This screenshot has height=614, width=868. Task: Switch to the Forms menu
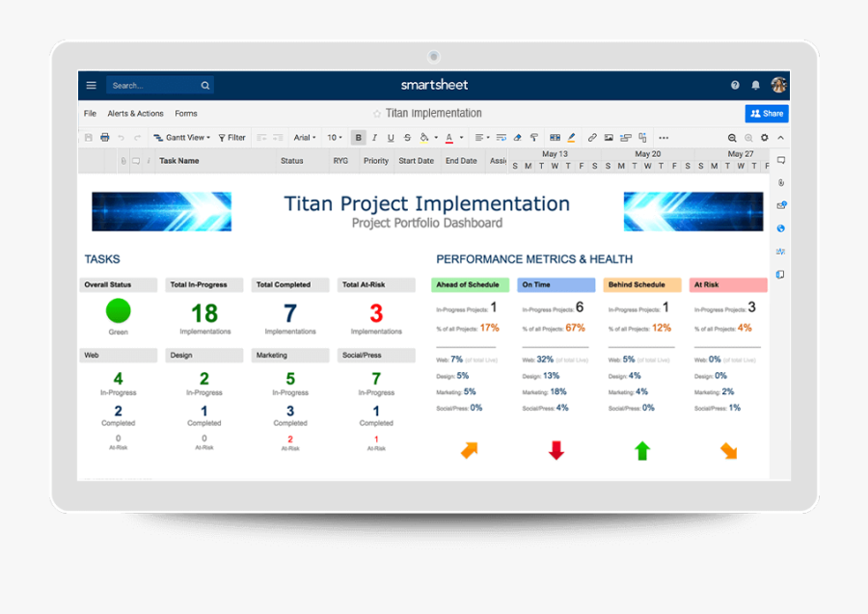tap(185, 113)
